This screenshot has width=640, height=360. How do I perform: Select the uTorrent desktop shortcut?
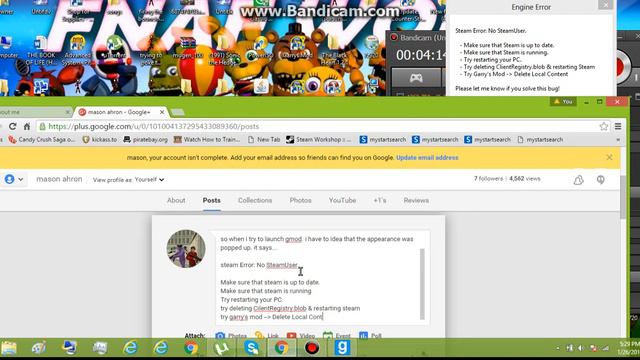click(x=114, y=47)
